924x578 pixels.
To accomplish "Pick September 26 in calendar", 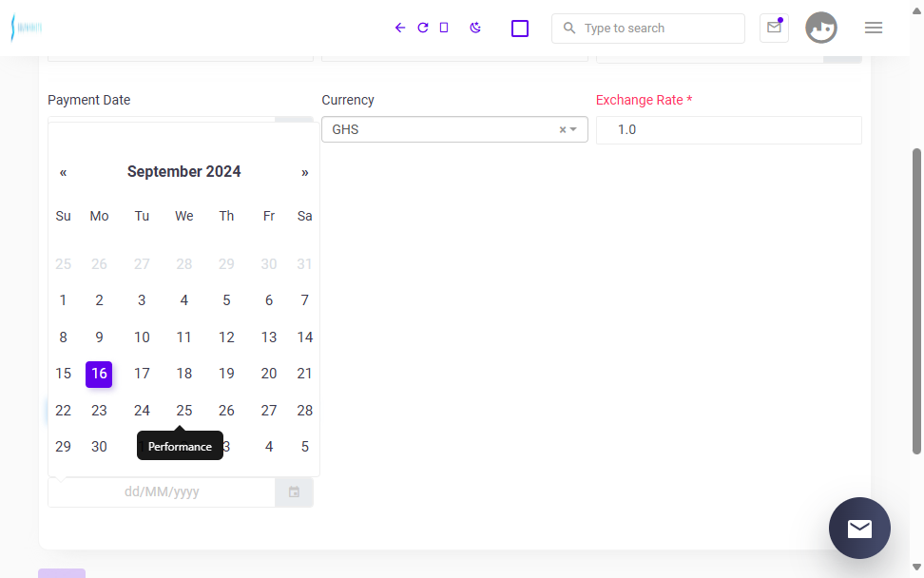I will pos(226,410).
